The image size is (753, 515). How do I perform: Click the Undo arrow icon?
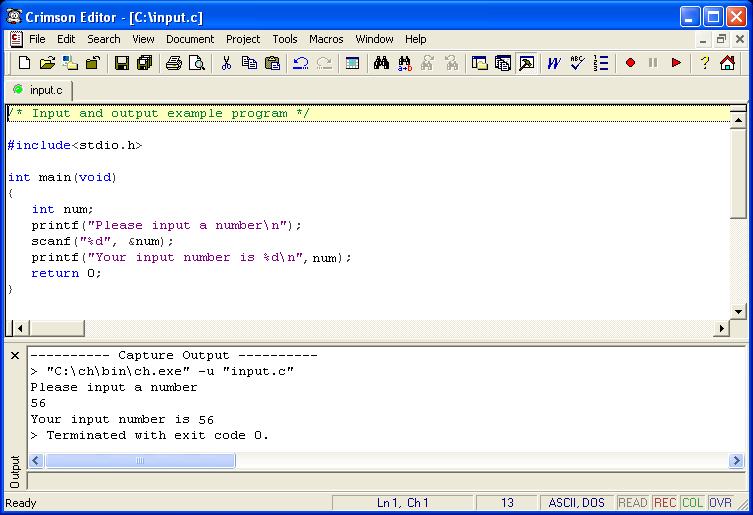(x=301, y=64)
